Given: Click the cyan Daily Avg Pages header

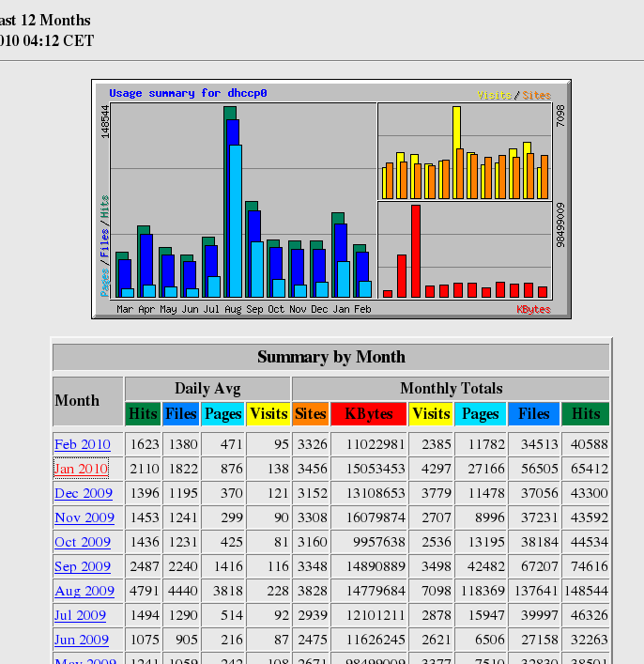Looking at the screenshot, I should [222, 414].
